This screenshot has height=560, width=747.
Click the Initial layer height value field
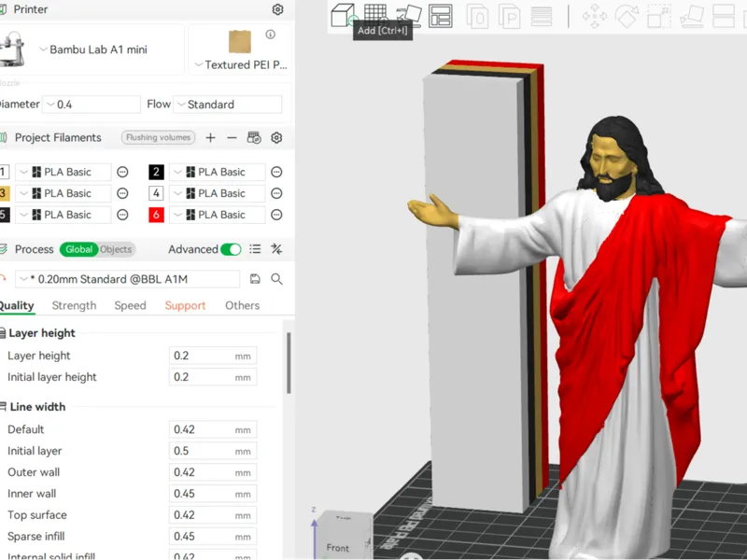click(213, 377)
